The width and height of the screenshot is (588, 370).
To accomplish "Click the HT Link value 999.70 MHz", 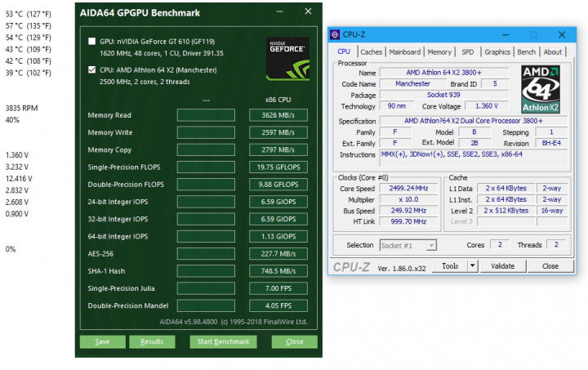I will click(x=408, y=221).
